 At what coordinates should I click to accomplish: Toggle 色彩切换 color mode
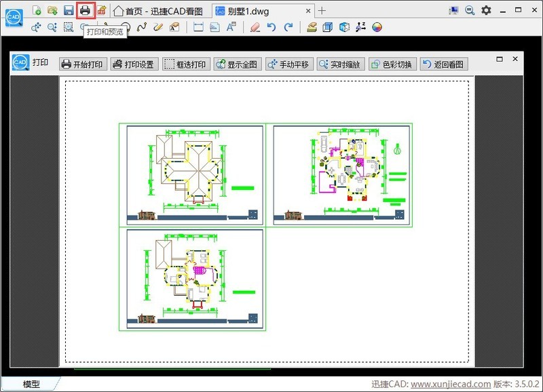coord(391,64)
